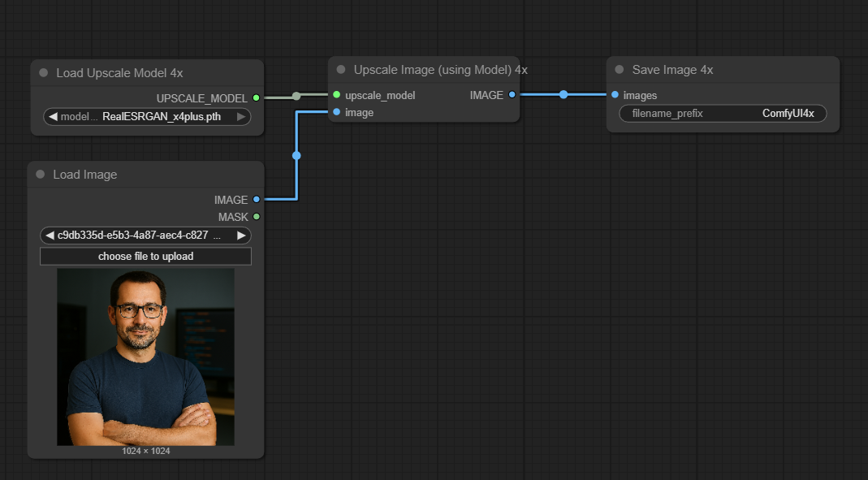Collapse the Upscale Image (using Model) 4x node
This screenshot has width=868, height=480.
coord(341,70)
